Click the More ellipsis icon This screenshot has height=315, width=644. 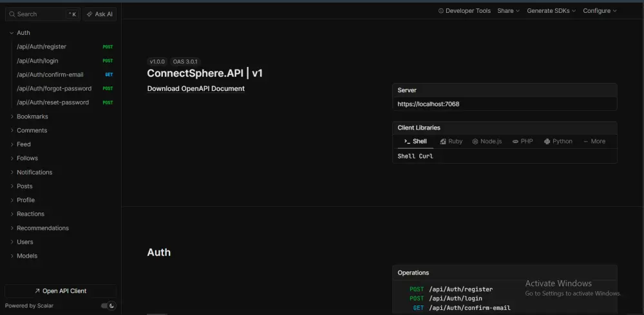point(585,141)
